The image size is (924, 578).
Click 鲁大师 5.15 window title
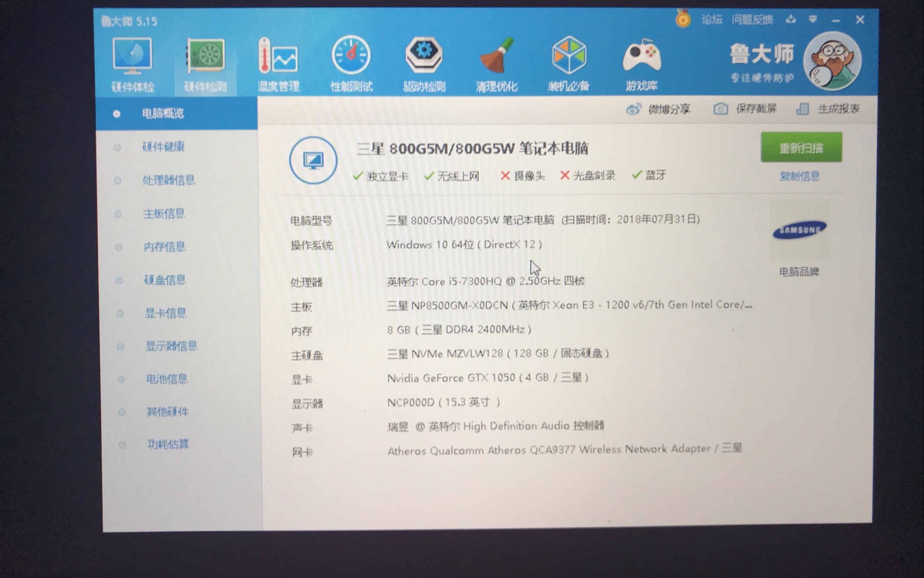pos(129,21)
